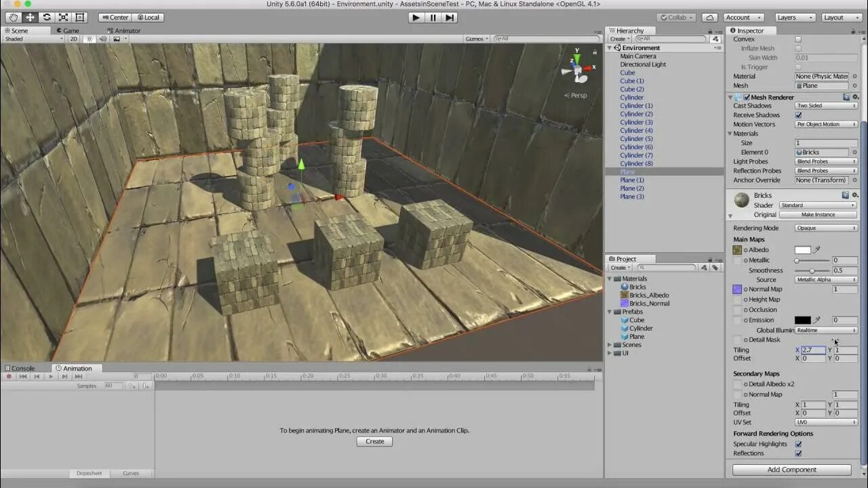Click the Step frame button
Image resolution: width=868 pixels, height=488 pixels.
point(450,18)
